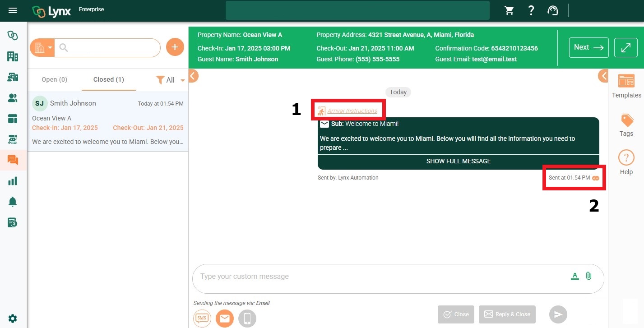The image size is (644, 328).
Task: Open the layout dashboard sidebar icon
Action: coord(13,119)
